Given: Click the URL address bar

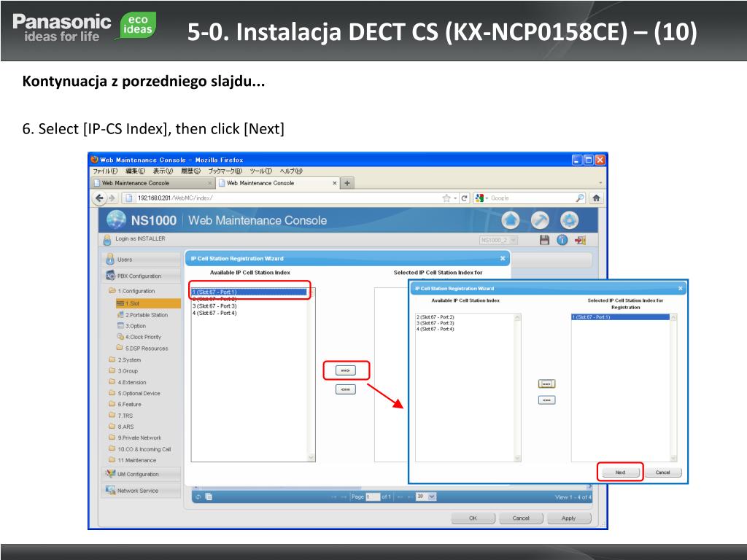Looking at the screenshot, I should pyautogui.click(x=281, y=198).
